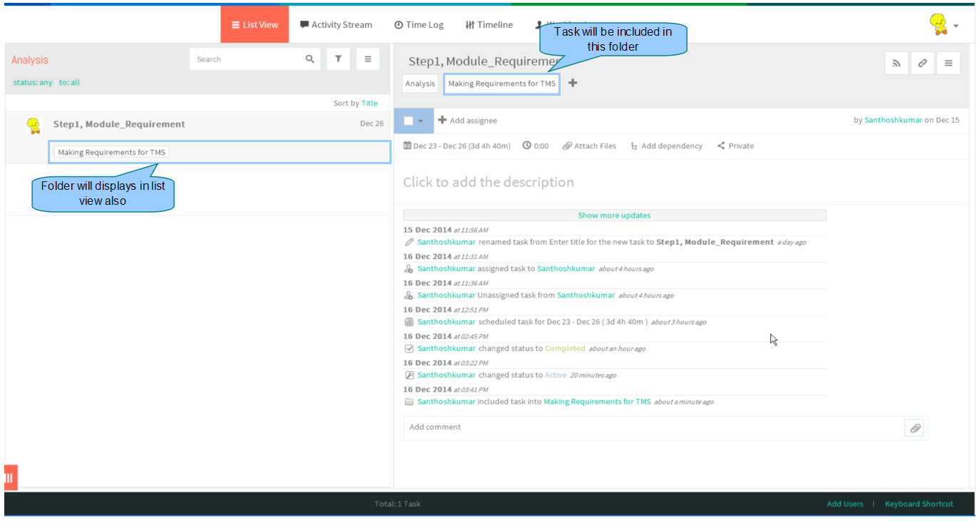980x521 pixels.
Task: Open Making Requirements for TMS link in activity
Action: 597,402
